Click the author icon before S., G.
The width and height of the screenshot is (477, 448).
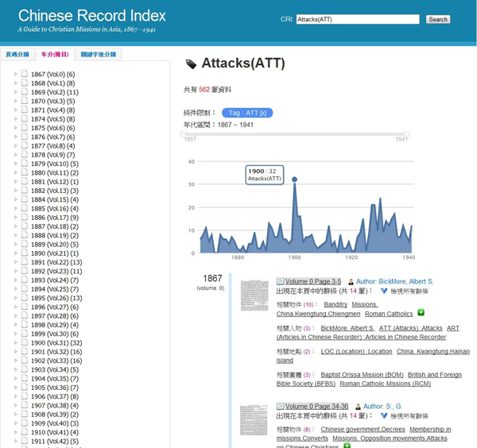[357, 407]
